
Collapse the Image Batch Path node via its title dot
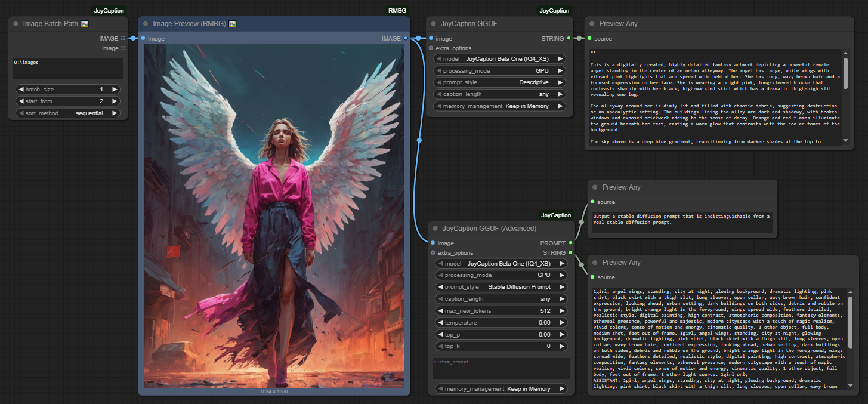click(16, 24)
